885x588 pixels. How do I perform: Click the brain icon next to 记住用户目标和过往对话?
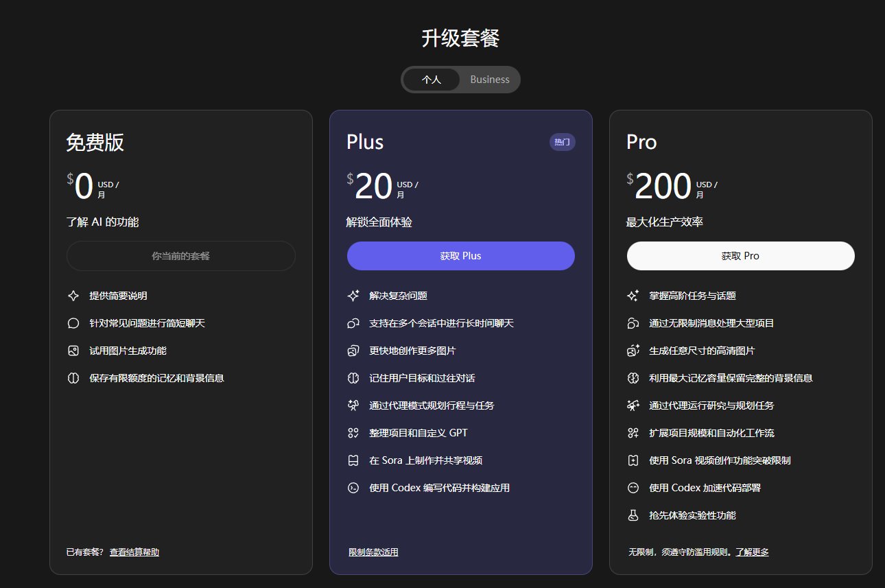(353, 378)
